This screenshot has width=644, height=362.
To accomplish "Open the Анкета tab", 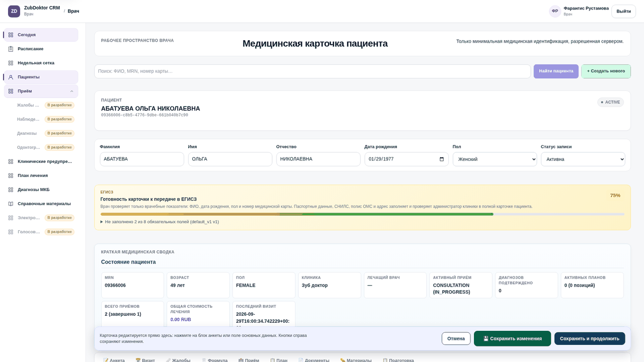I will coord(114,360).
